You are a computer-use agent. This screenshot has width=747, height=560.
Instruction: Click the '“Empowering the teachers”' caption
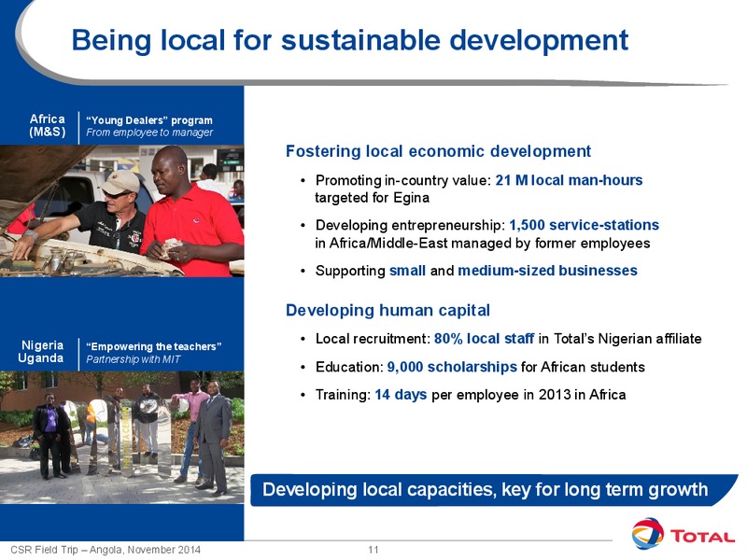(153, 346)
